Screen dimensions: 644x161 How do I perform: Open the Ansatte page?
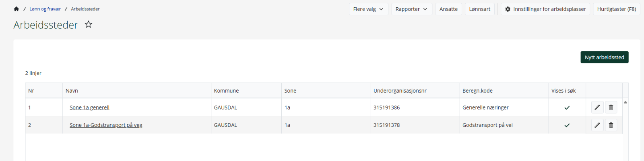448,9
